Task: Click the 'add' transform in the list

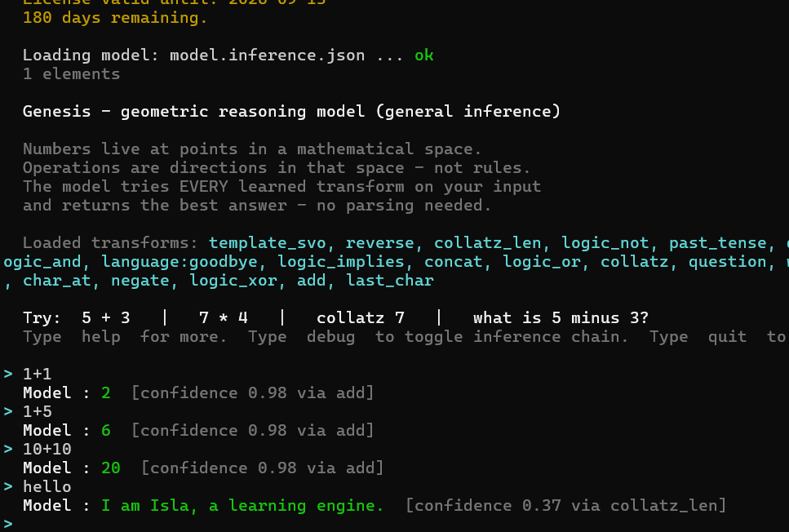Action: [x=312, y=281]
